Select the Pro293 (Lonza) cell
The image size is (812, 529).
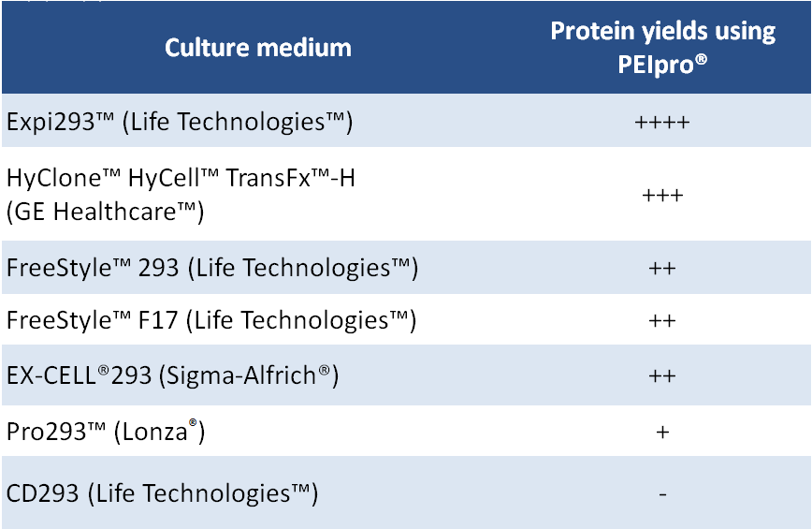point(105,433)
